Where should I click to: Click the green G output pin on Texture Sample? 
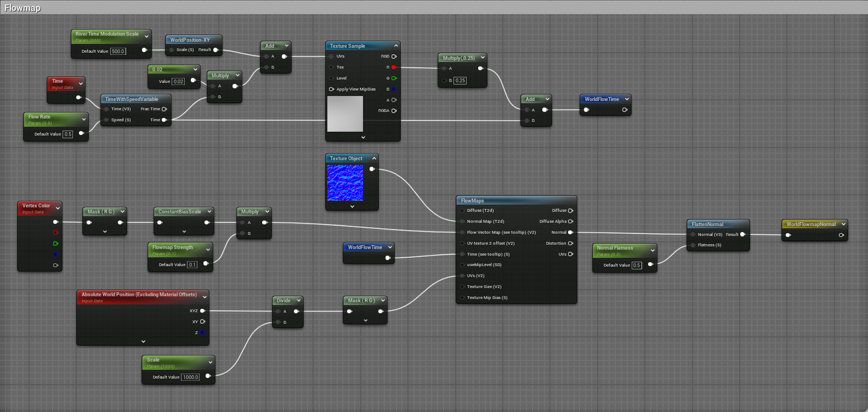coord(394,78)
